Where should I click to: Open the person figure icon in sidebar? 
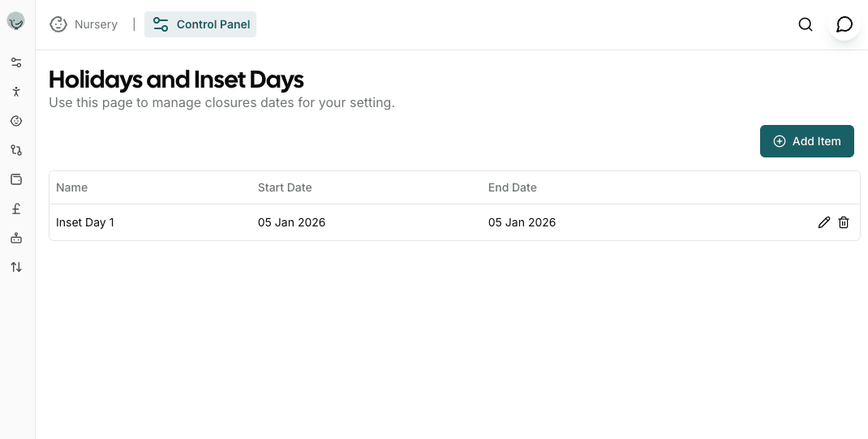(16, 92)
